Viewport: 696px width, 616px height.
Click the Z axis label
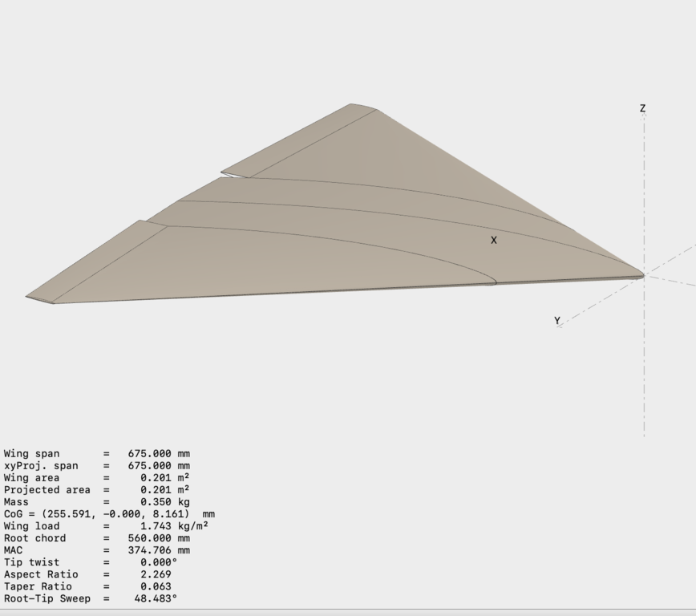click(643, 108)
